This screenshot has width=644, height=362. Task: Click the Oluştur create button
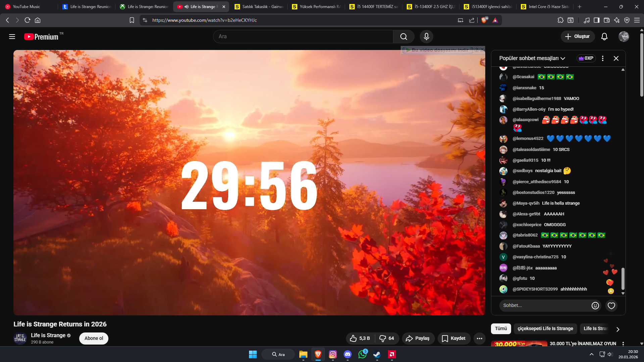pyautogui.click(x=578, y=37)
